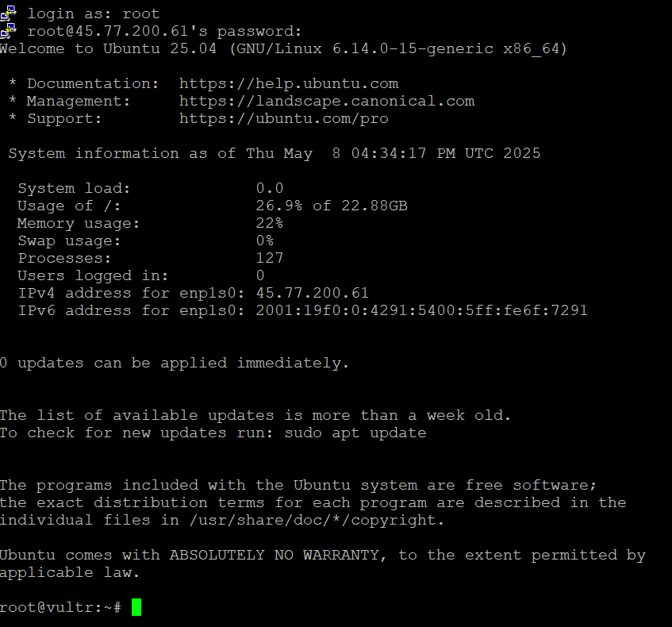Click the PuTTY icon beside the password prompt

click(8, 31)
